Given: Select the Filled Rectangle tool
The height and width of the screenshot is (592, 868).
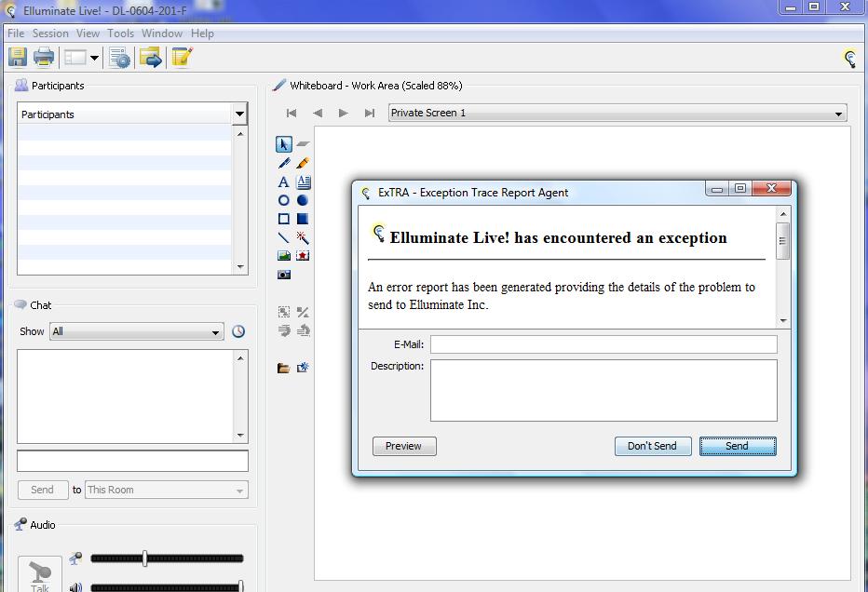Looking at the screenshot, I should point(303,219).
